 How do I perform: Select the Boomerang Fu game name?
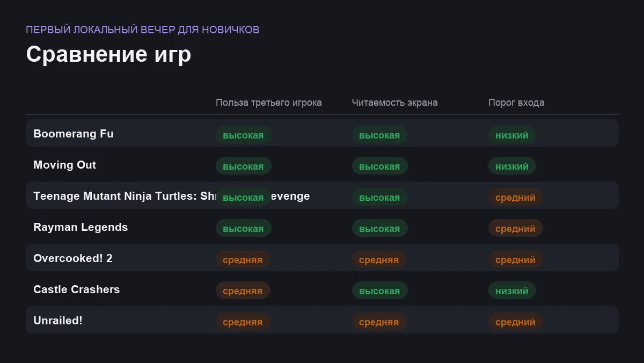pyautogui.click(x=74, y=134)
